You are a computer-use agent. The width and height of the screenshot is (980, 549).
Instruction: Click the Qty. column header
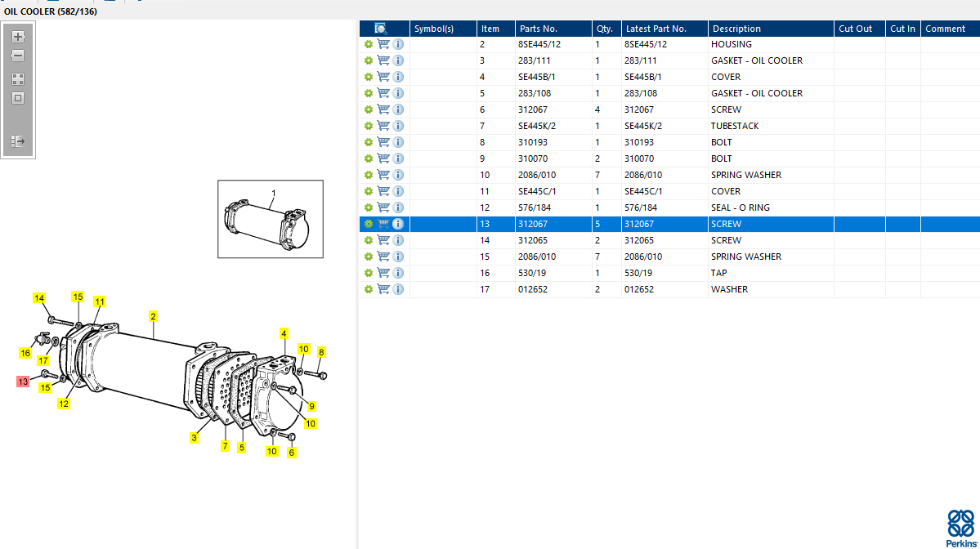[606, 29]
